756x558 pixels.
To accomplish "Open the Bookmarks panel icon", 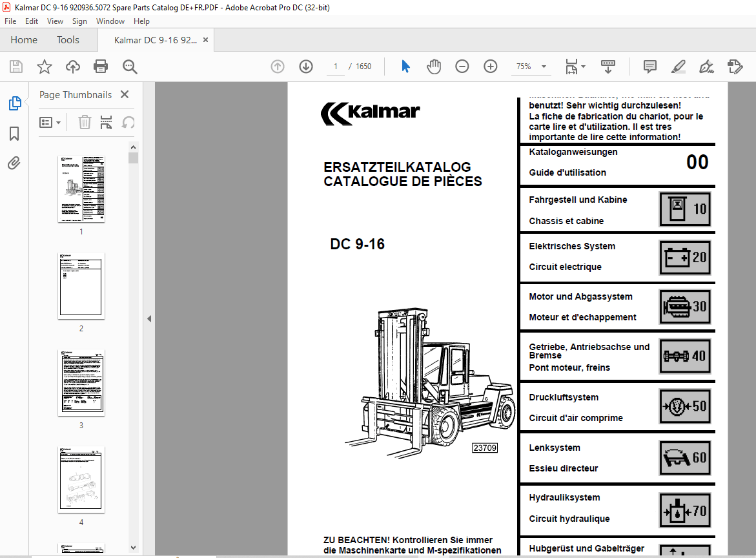I will tap(14, 134).
